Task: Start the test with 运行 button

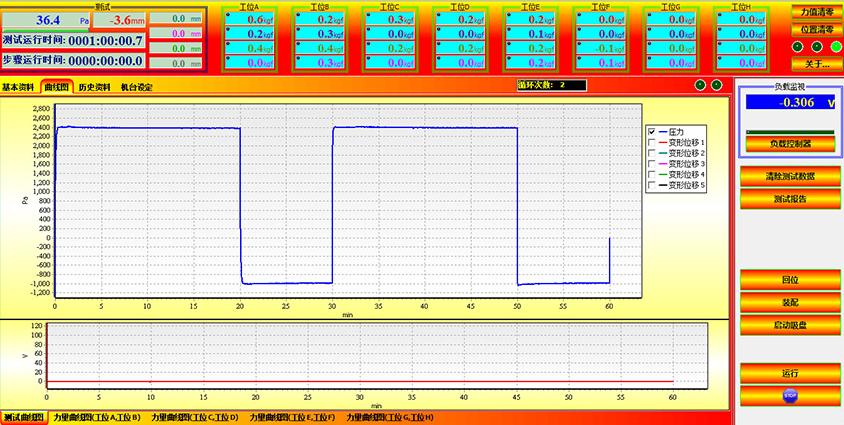Action: click(790, 373)
